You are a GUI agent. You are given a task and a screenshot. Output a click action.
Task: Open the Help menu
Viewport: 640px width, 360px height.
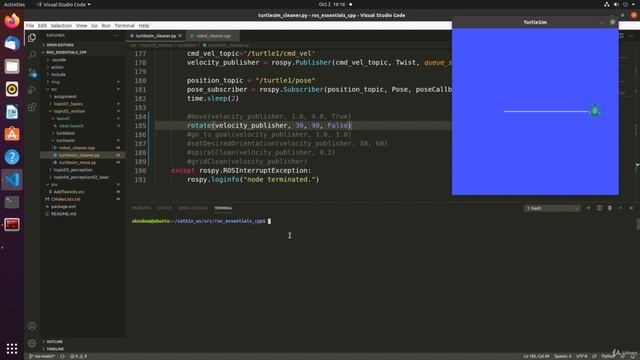[x=144, y=25]
